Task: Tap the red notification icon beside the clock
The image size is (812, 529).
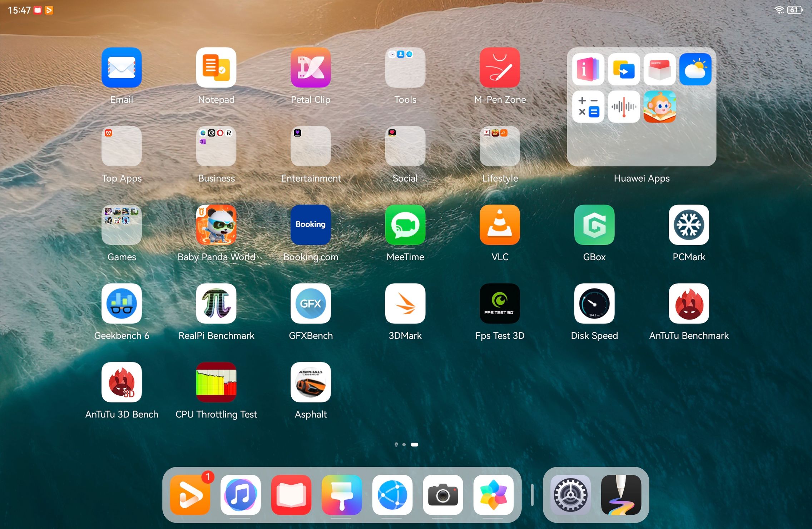Action: (38, 10)
